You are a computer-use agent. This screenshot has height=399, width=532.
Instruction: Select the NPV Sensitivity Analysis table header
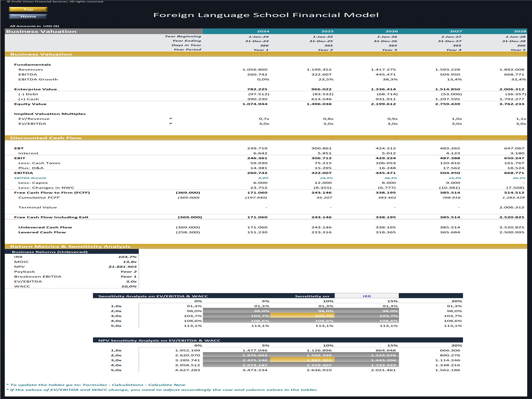(x=159, y=340)
